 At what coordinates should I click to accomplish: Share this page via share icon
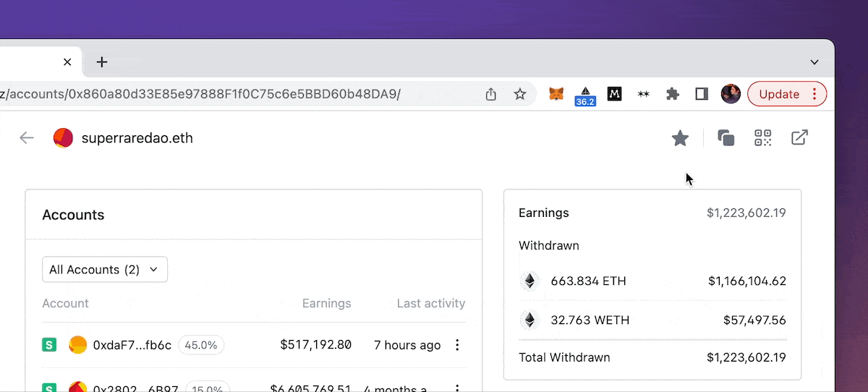click(491, 94)
